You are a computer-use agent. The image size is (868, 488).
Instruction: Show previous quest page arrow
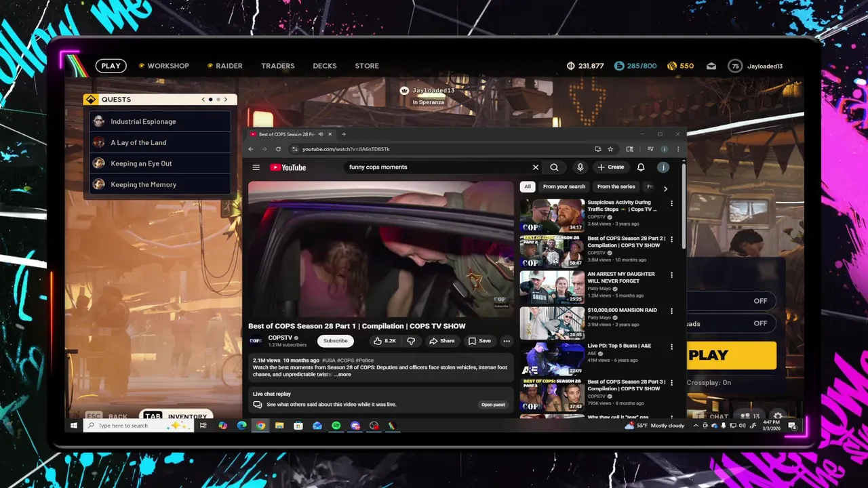[203, 100]
